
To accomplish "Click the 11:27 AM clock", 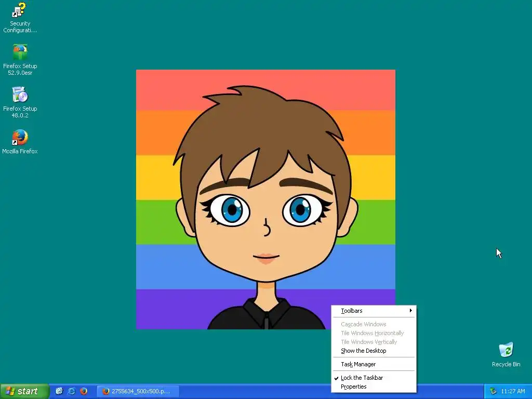I will pyautogui.click(x=513, y=391).
